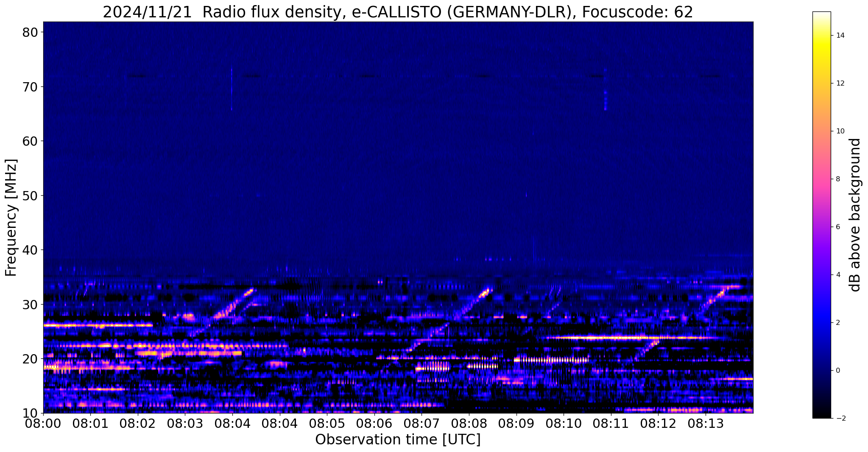Click time axis tick label 08:13
Viewport: 868px width, 452px height.
point(706,424)
